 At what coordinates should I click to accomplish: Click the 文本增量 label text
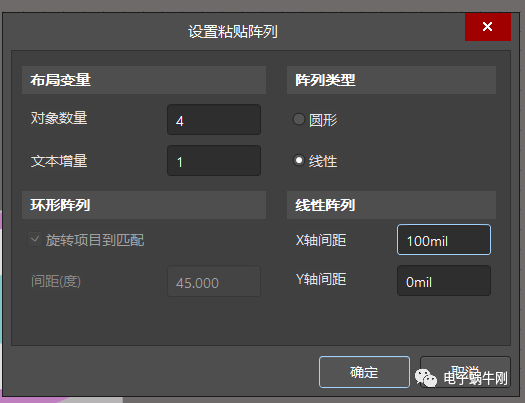click(x=59, y=161)
